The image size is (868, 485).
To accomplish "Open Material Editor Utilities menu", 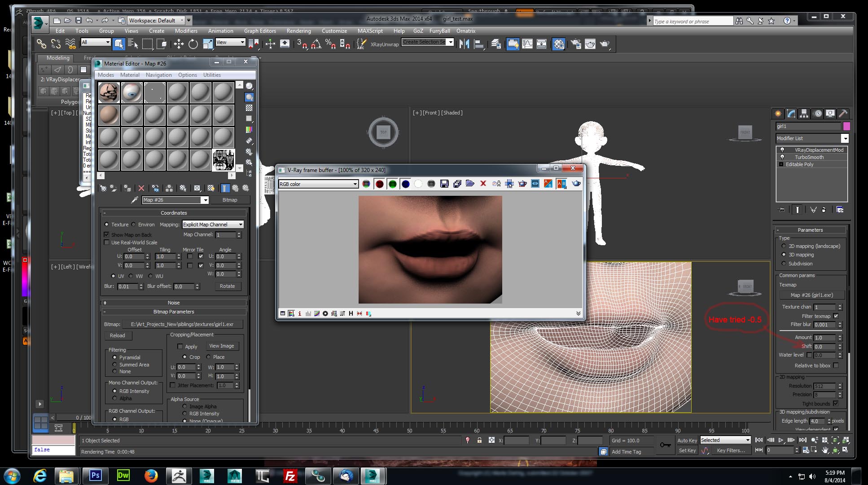I will (212, 75).
